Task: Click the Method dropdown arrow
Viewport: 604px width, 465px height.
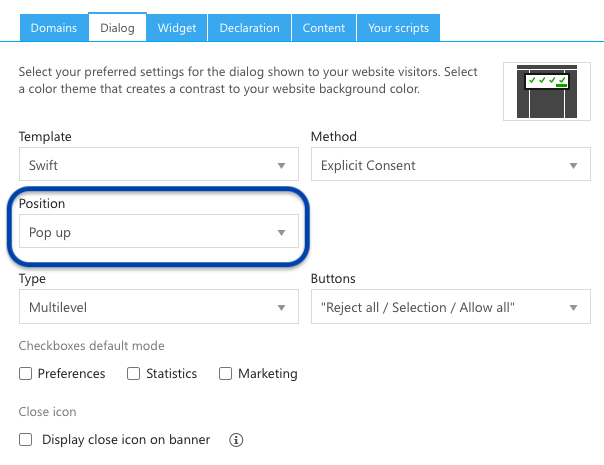Action: [574, 166]
